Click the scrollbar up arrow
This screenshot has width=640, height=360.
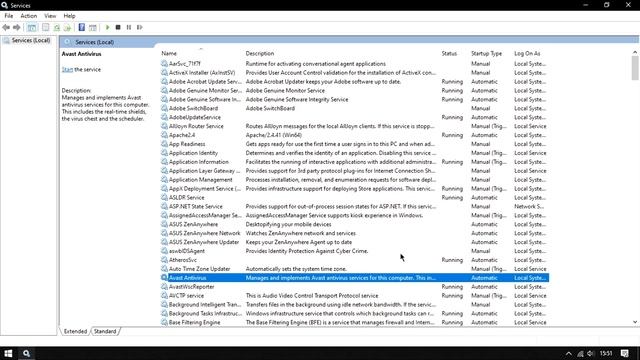[635, 52]
